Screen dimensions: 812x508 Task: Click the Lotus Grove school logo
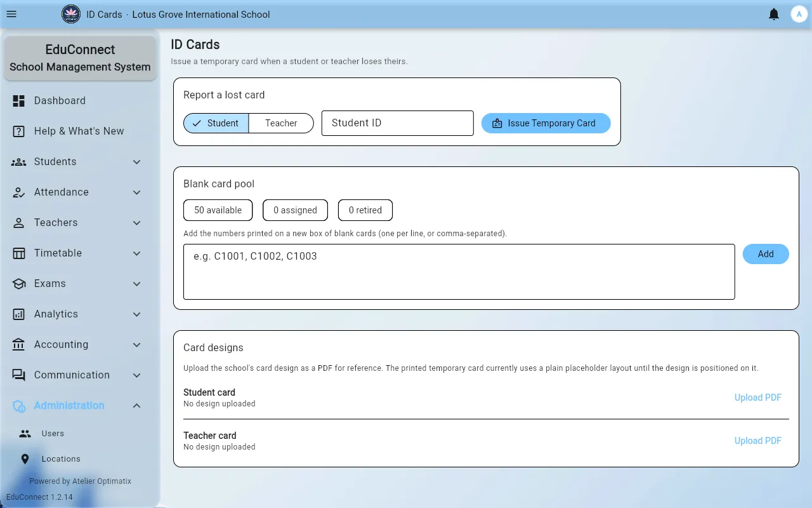(71, 14)
